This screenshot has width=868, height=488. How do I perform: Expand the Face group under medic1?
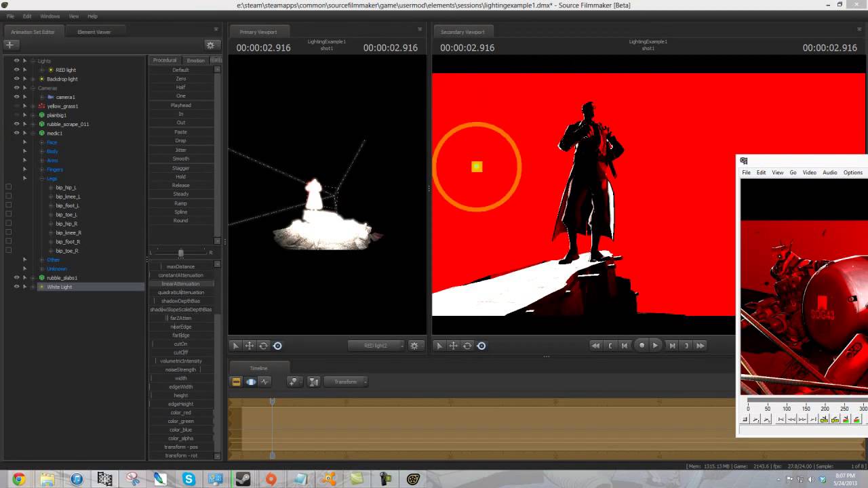click(42, 142)
